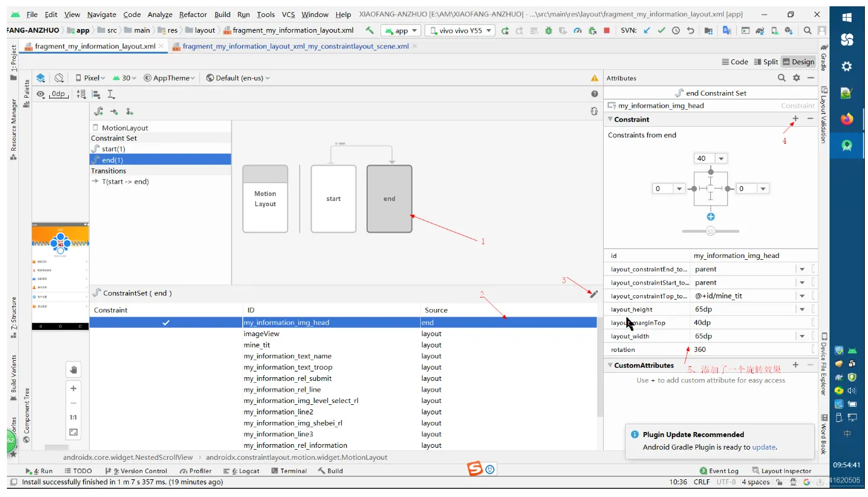Open the VCS menu
The width and height of the screenshot is (868, 497).
click(x=288, y=15)
